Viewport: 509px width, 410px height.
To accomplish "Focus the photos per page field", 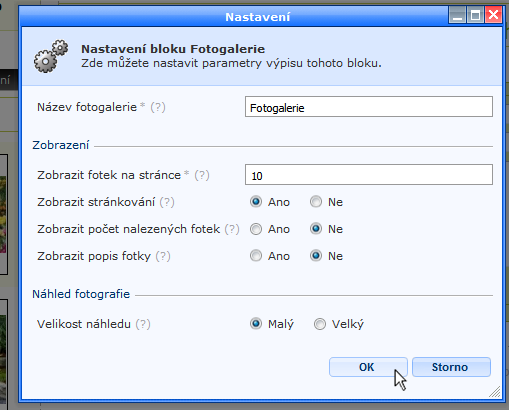I will [x=369, y=175].
